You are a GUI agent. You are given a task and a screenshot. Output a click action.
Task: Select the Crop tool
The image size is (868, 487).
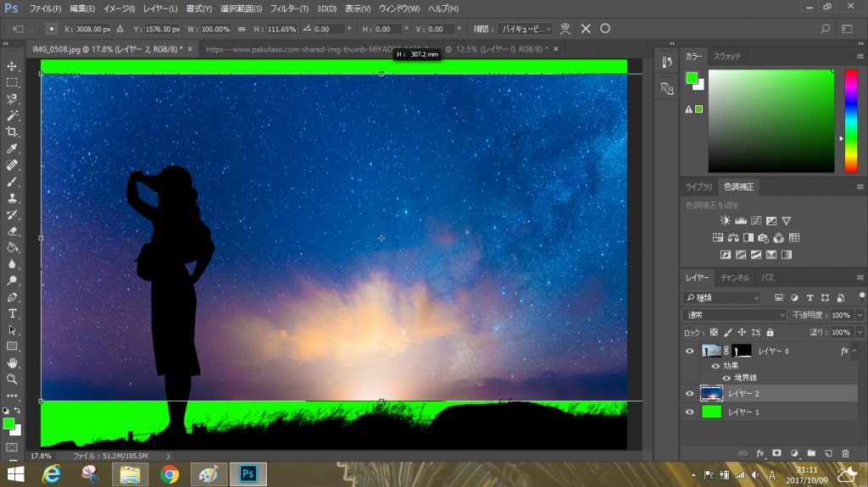click(12, 132)
